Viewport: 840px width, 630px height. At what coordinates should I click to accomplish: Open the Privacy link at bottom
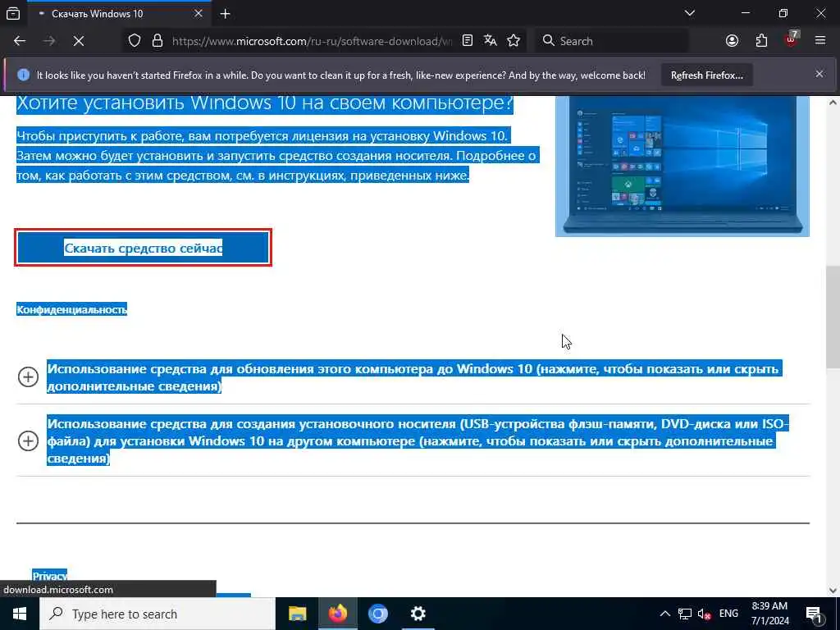(50, 576)
